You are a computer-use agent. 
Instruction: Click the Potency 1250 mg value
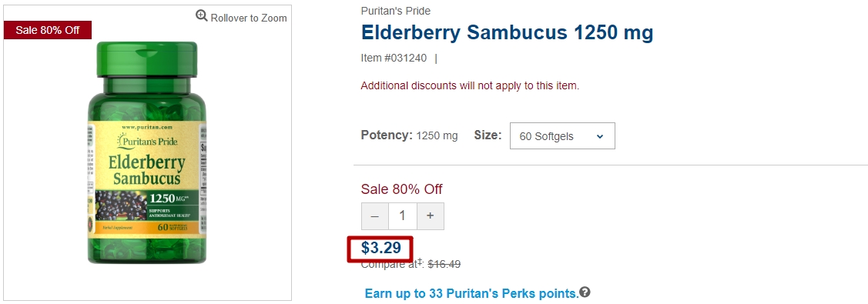tap(437, 136)
